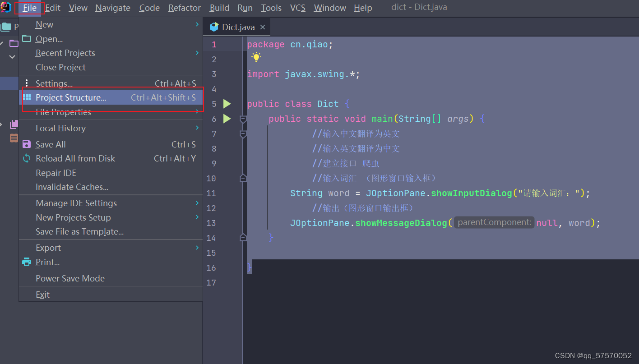
Task: Open the Edit menu
Action: (53, 8)
